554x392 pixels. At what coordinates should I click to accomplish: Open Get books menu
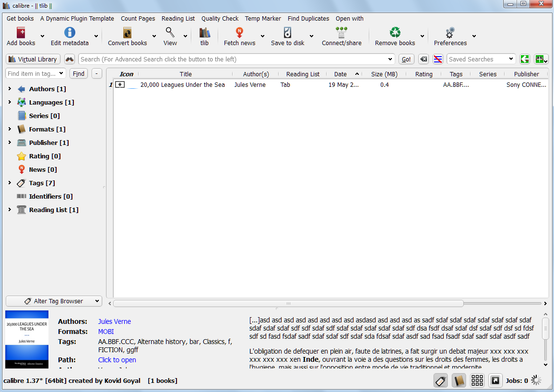(x=20, y=18)
